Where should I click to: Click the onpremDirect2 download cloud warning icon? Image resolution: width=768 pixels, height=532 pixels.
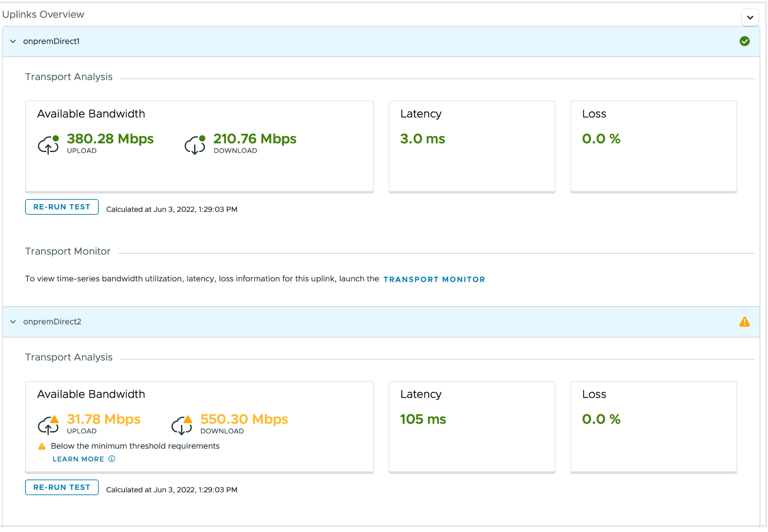tap(182, 425)
